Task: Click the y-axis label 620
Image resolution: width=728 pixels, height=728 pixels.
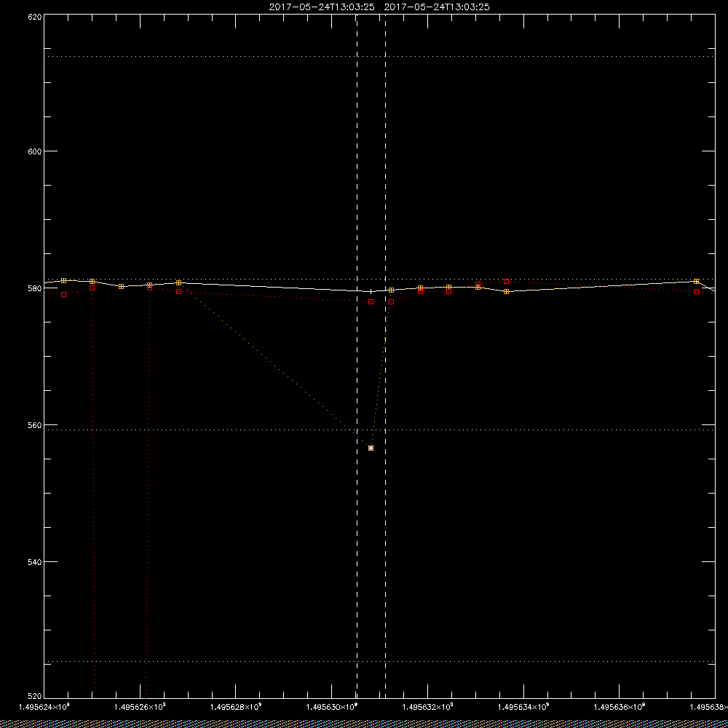Action: coord(35,17)
